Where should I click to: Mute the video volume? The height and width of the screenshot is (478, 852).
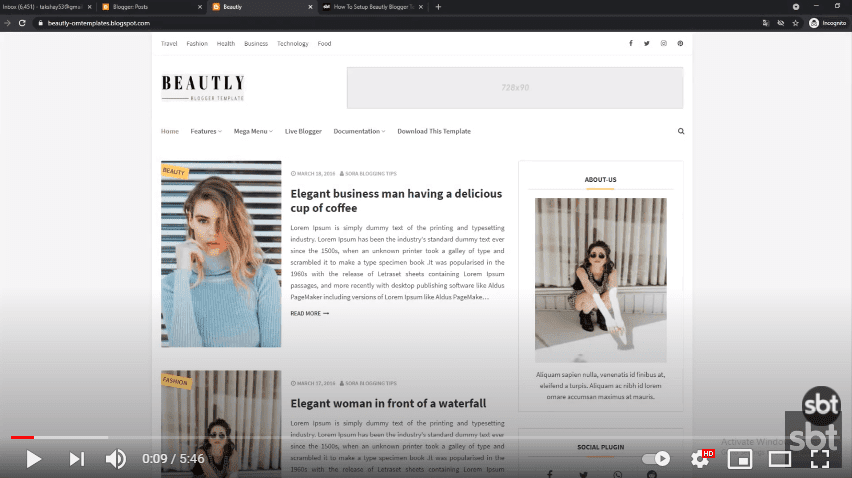(115, 459)
